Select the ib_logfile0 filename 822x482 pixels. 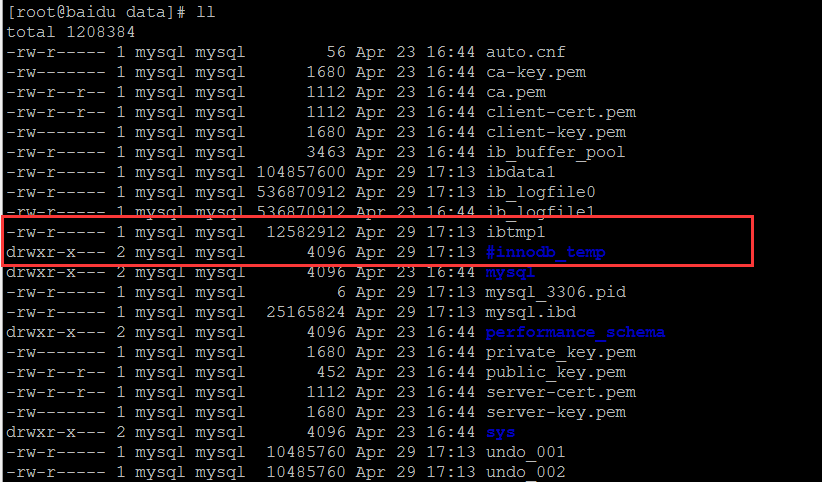click(x=541, y=192)
